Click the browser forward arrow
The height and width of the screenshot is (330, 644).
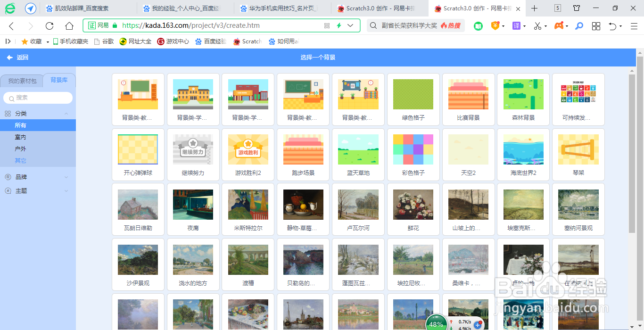click(x=31, y=26)
